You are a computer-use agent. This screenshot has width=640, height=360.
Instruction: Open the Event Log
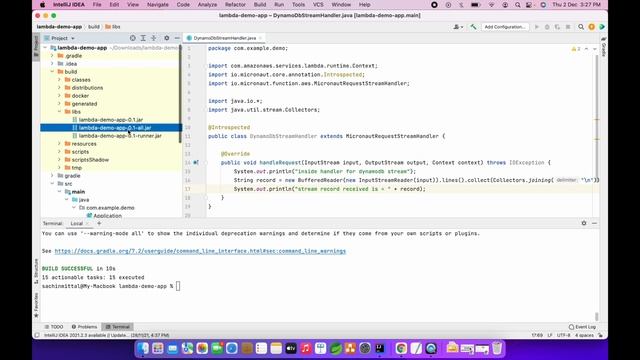click(x=582, y=327)
